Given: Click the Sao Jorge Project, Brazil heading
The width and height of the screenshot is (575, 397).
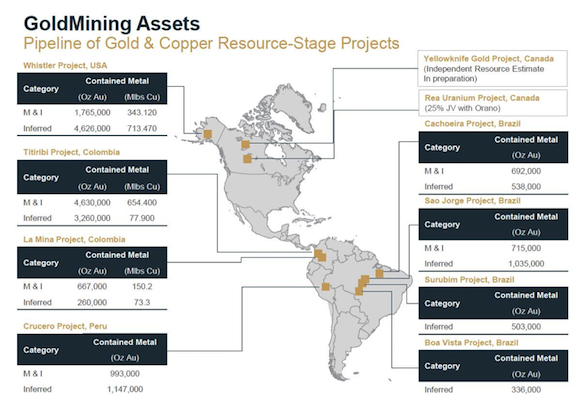Looking at the screenshot, I should (x=472, y=201).
